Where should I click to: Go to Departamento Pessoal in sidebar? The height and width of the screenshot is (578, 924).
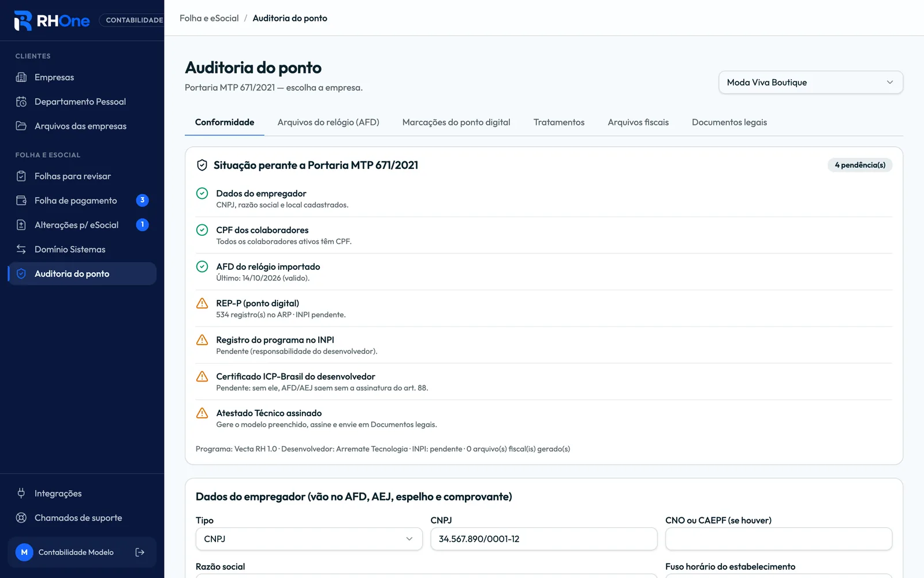coord(82,102)
